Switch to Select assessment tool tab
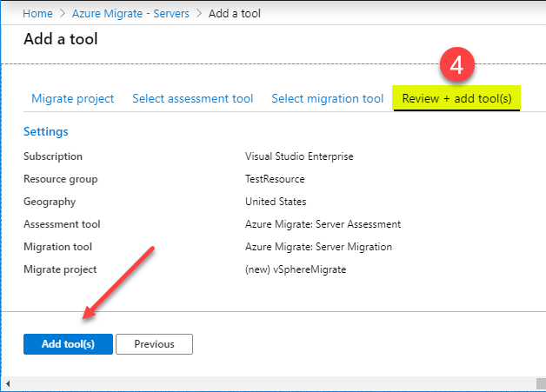This screenshot has width=546, height=392. 192,98
